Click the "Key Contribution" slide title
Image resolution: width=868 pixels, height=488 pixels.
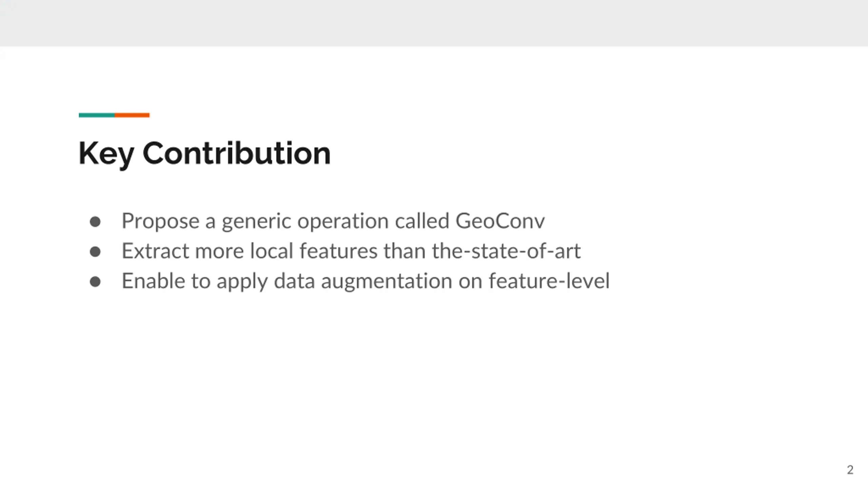(x=204, y=154)
